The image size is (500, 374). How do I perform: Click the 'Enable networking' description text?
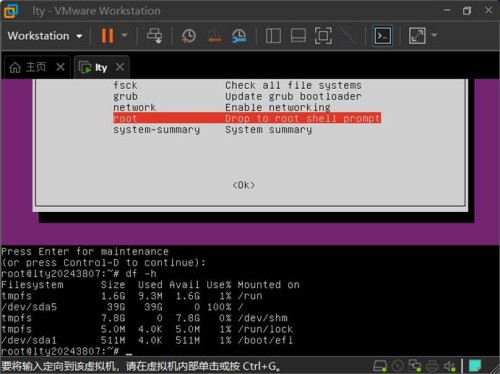[278, 107]
